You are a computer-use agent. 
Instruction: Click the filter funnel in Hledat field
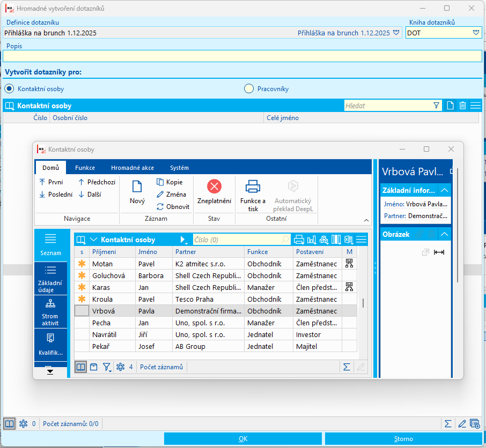click(x=436, y=106)
